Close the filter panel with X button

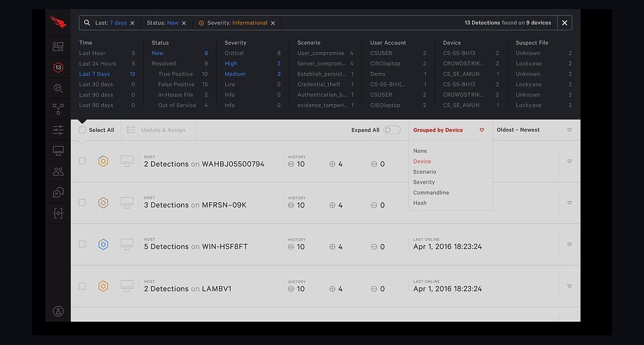click(564, 23)
